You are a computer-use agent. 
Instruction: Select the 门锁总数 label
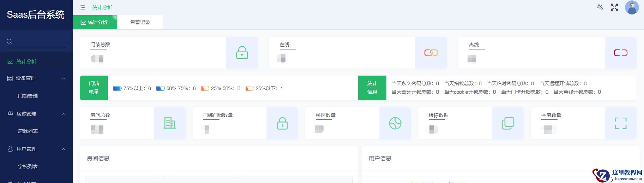click(100, 45)
